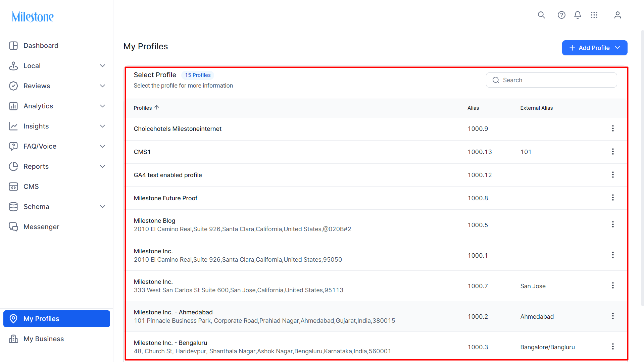Expand the Reports menu chevron
Viewport: 644px width, 362px height.
click(x=103, y=166)
